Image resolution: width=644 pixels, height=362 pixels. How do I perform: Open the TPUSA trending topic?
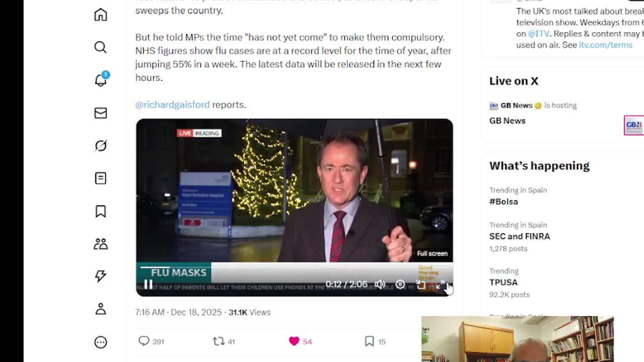[x=503, y=283]
